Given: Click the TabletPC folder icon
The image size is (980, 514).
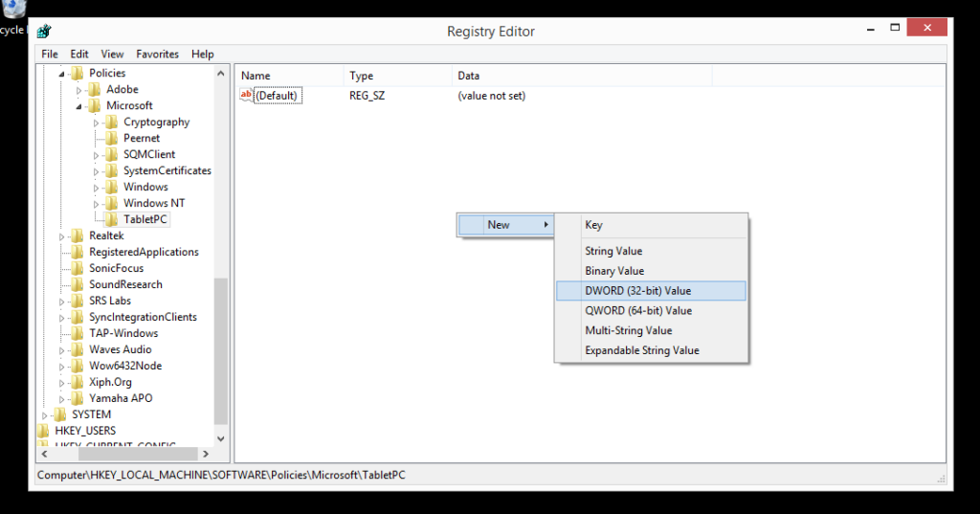Looking at the screenshot, I should tap(112, 219).
